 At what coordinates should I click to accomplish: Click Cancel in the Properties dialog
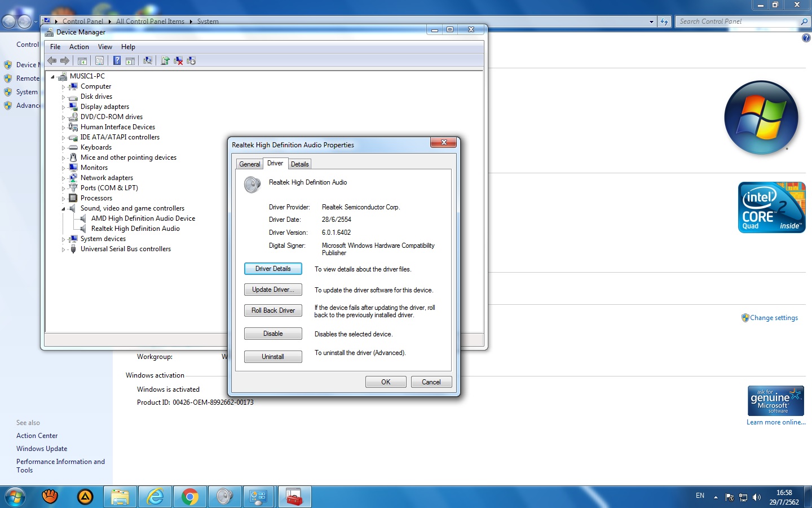(431, 382)
